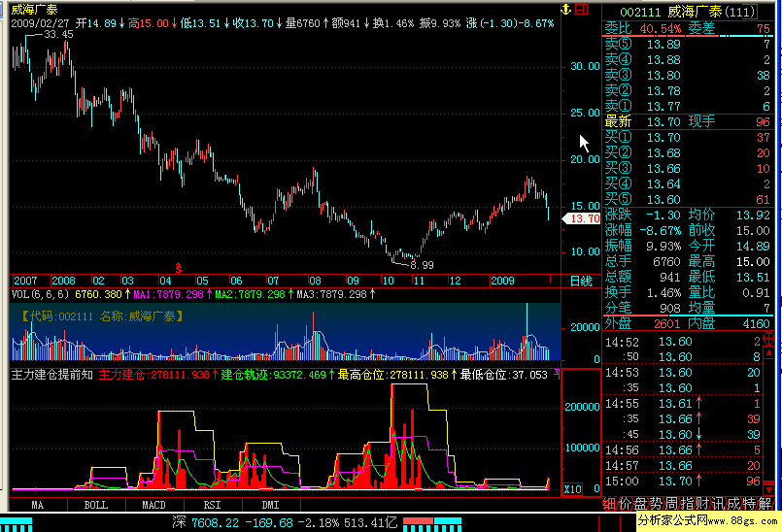Screen dimensions: 782x532
Task: Click the 卖⑤ 13.89 ask row
Action: [x=688, y=45]
